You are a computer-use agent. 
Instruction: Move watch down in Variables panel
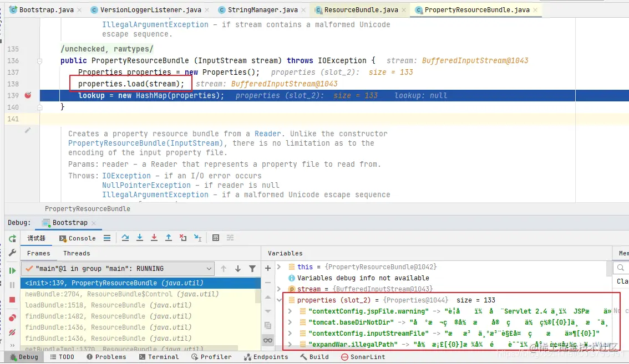268,311
